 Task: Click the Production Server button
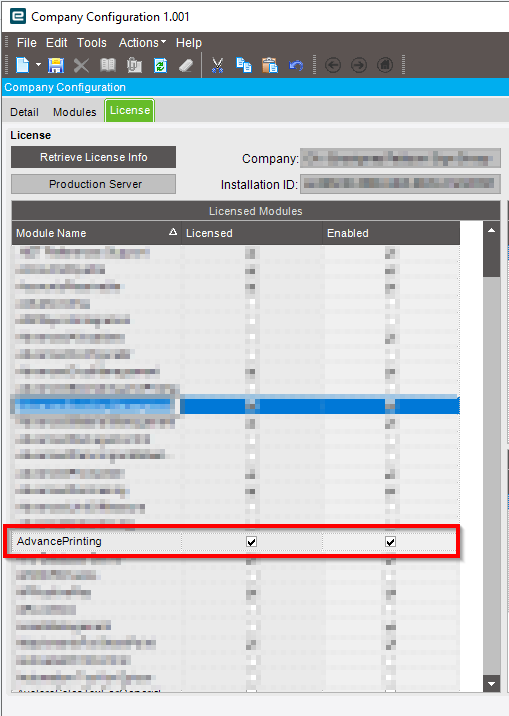coord(94,184)
